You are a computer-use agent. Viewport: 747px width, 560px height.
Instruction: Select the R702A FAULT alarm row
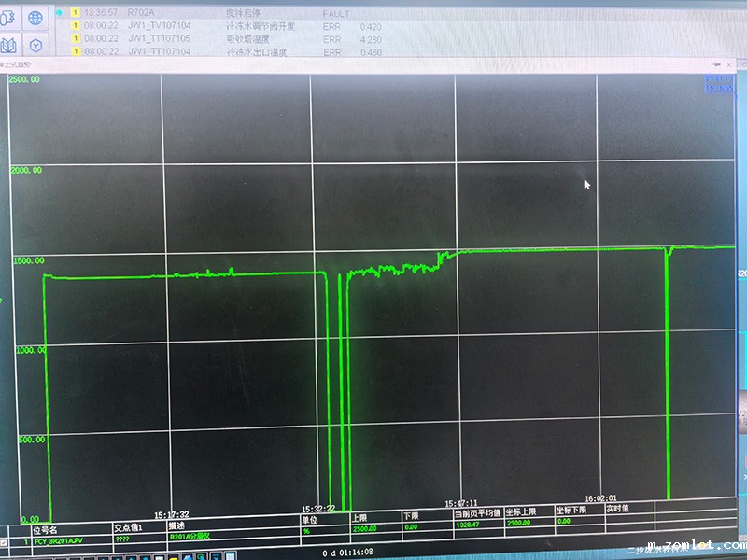click(x=233, y=14)
